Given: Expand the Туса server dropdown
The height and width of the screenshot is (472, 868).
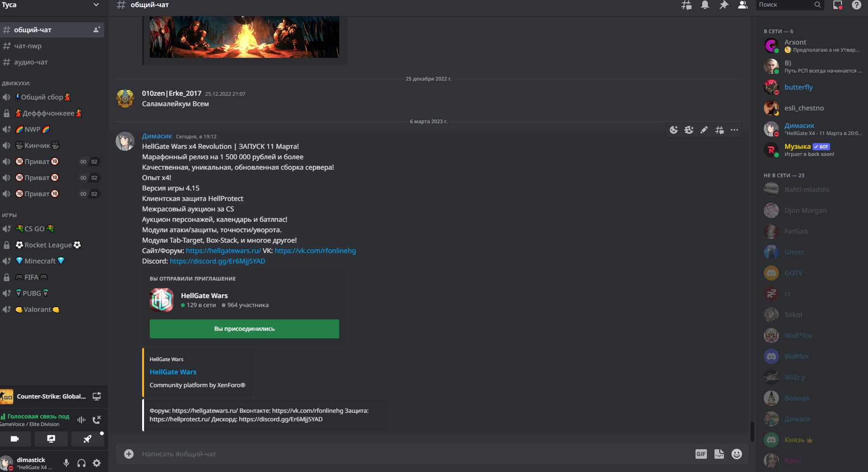Looking at the screenshot, I should coord(96,5).
